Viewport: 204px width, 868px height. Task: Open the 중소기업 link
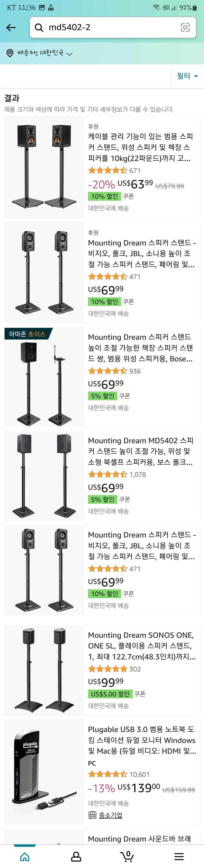click(x=110, y=815)
